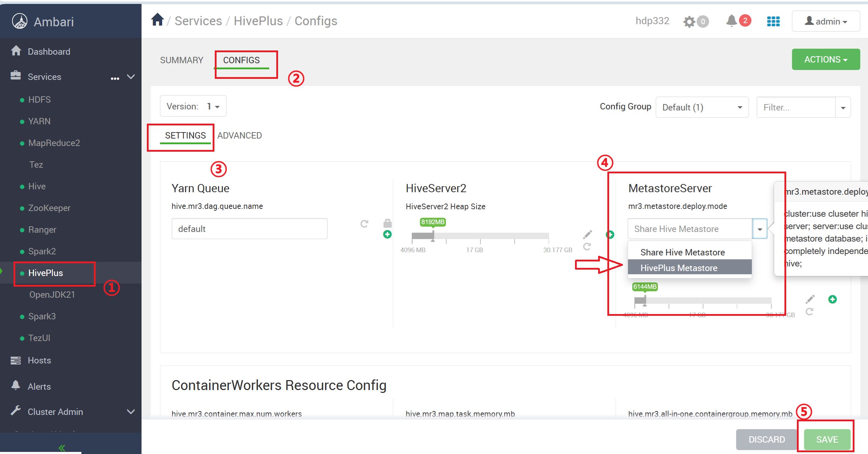Open the Version 1 dropdown
The width and height of the screenshot is (868, 454).
point(193,106)
